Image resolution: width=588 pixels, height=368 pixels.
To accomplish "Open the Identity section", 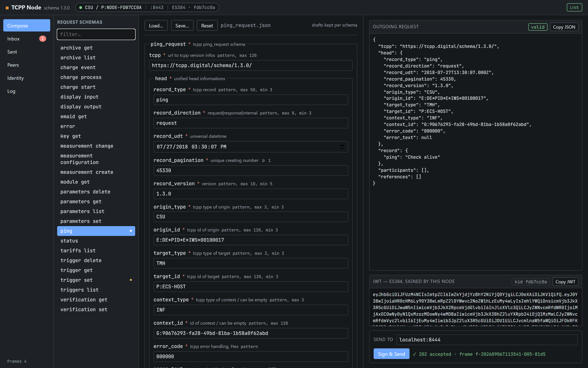I will [27, 78].
